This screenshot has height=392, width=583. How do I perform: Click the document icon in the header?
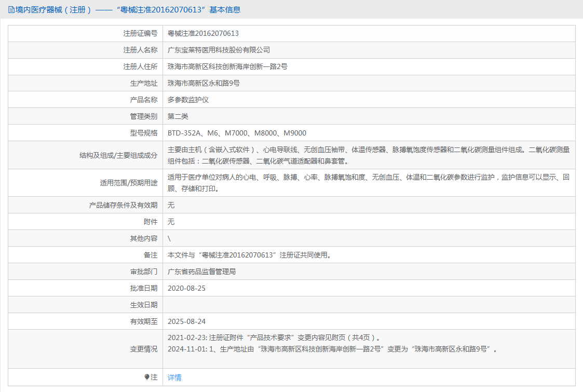pos(11,10)
